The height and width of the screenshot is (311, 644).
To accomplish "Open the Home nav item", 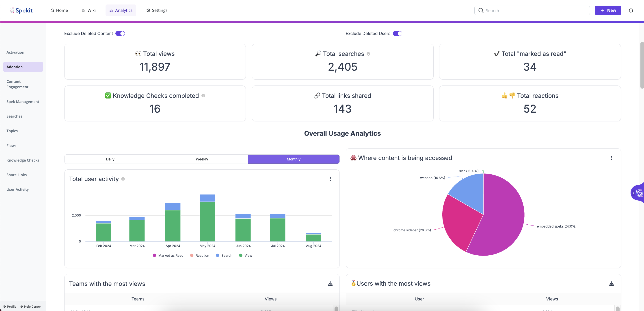I will tap(59, 10).
